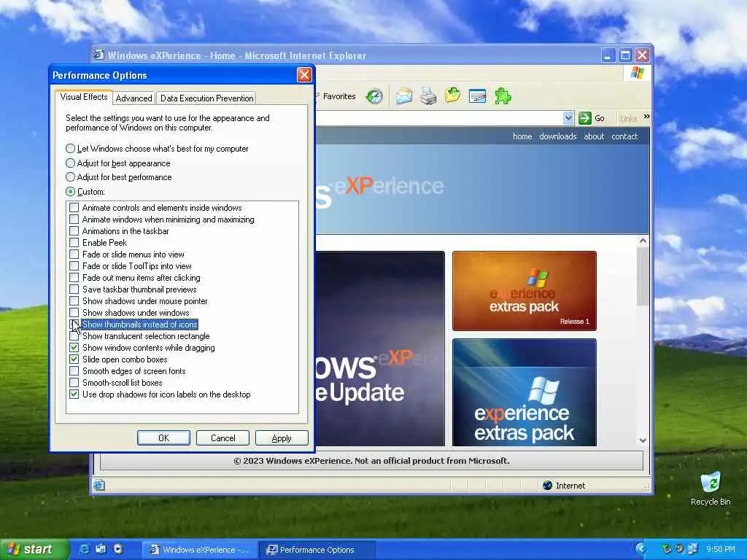The height and width of the screenshot is (560, 747).
Task: Click Performance Options taskbar button
Action: [317, 550]
